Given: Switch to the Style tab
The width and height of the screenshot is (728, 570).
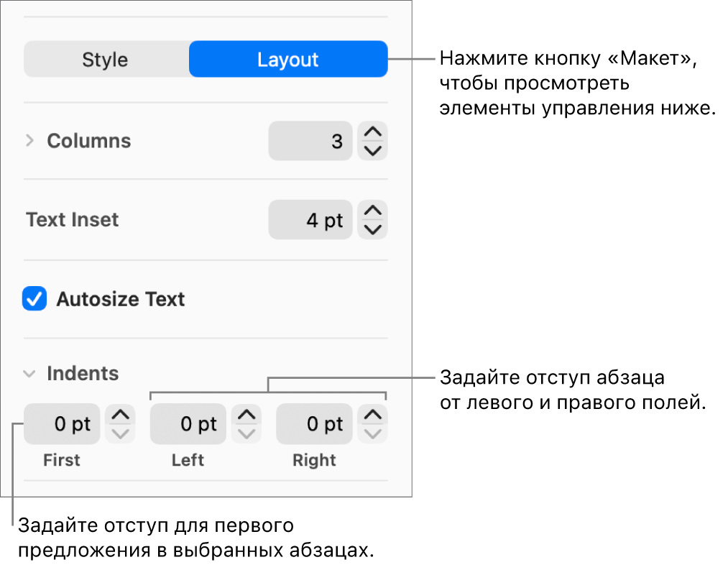Looking at the screenshot, I should tap(105, 60).
